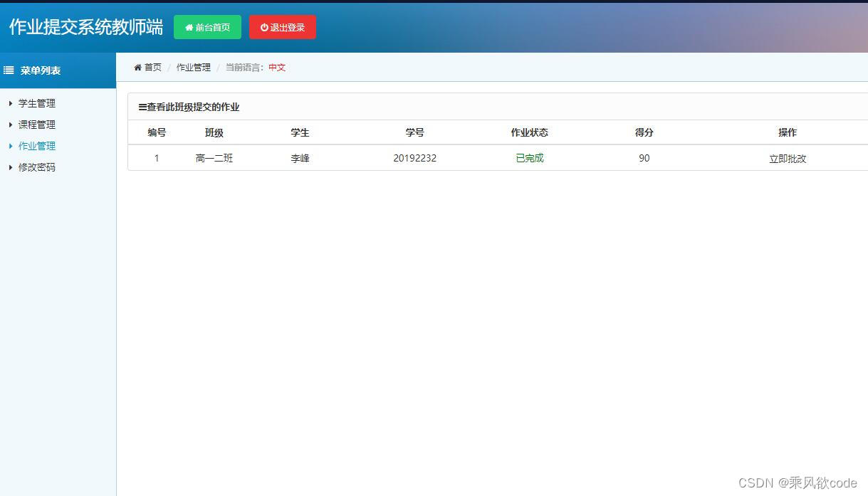Image resolution: width=868 pixels, height=496 pixels.
Task: Click the arrow icon next to 课程管理
Action: [10, 125]
